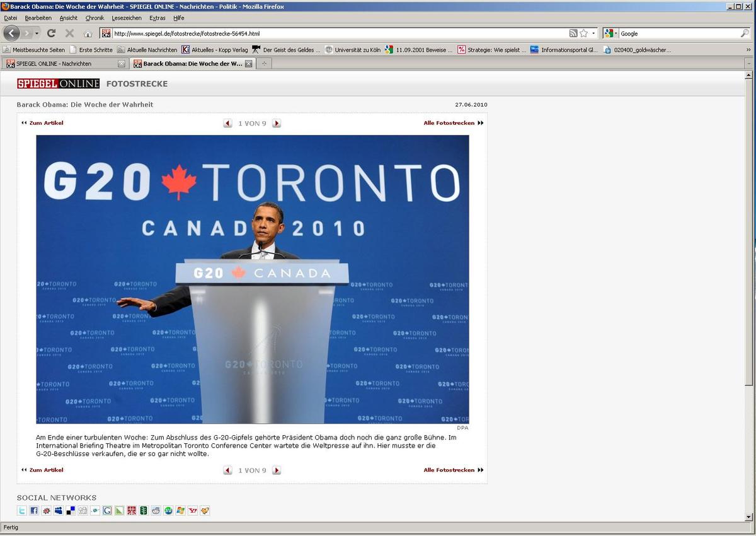Open the Lesezeichen menu
This screenshot has width=756, height=536.
pyautogui.click(x=122, y=18)
